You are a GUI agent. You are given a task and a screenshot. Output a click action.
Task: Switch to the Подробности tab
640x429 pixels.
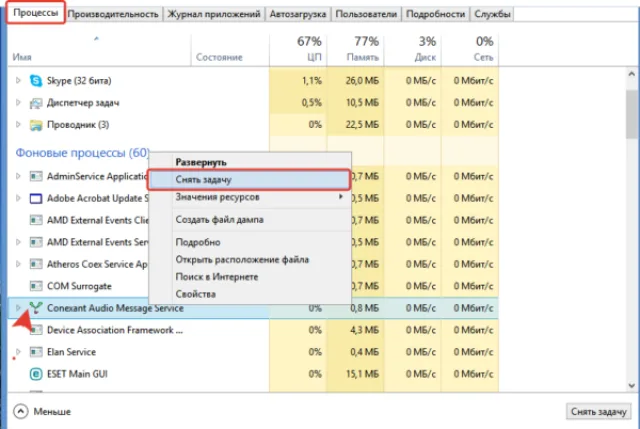tap(436, 14)
